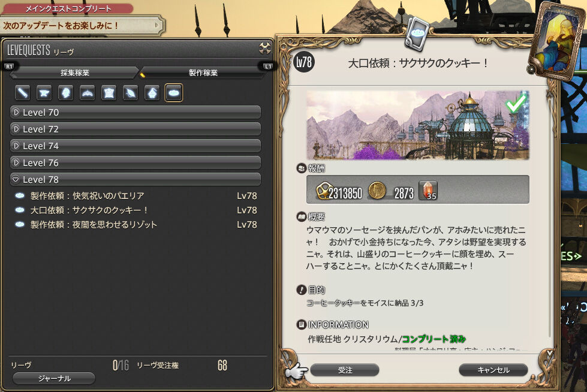Switch to the 採集稼業 tab
Image resolution: width=587 pixels, height=392 pixels.
(x=74, y=73)
